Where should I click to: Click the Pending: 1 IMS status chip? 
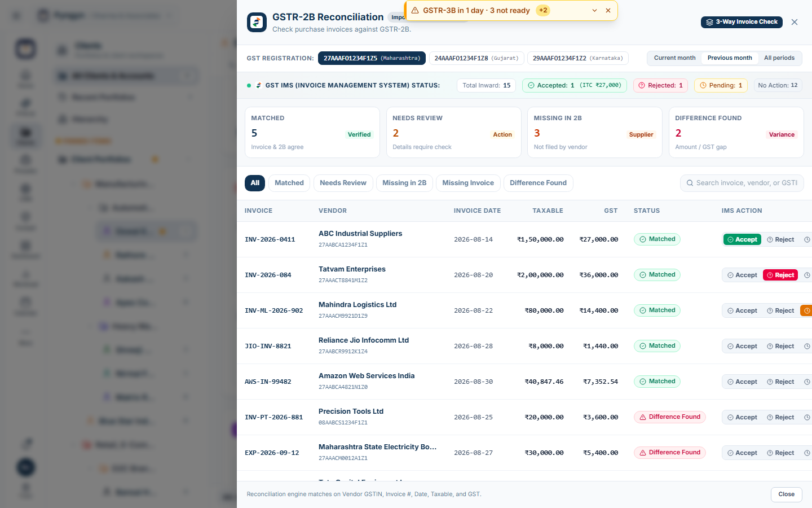[721, 86]
